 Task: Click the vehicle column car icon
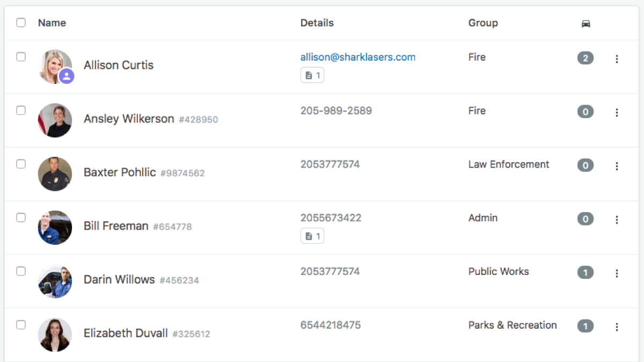(586, 24)
